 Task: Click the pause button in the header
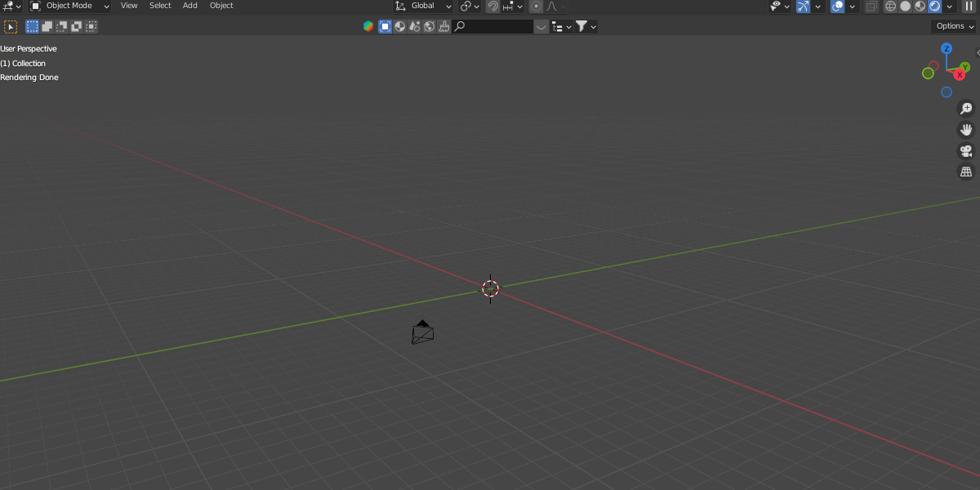pos(969,6)
